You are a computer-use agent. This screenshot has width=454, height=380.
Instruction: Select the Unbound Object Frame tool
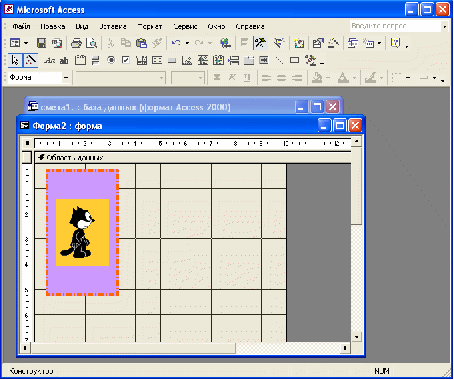203,60
